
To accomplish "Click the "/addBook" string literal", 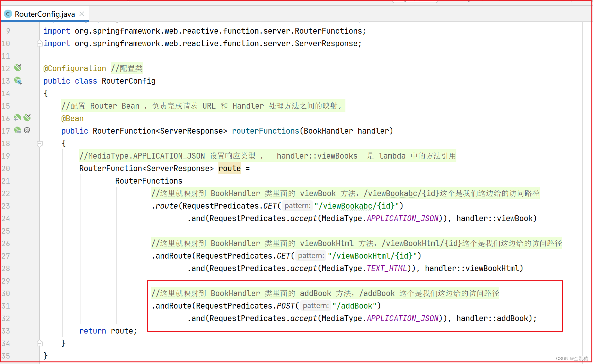I will pyautogui.click(x=354, y=306).
